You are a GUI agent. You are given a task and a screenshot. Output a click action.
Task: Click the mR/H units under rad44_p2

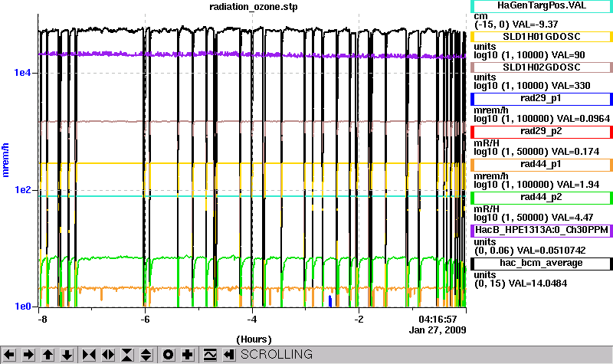pos(487,208)
